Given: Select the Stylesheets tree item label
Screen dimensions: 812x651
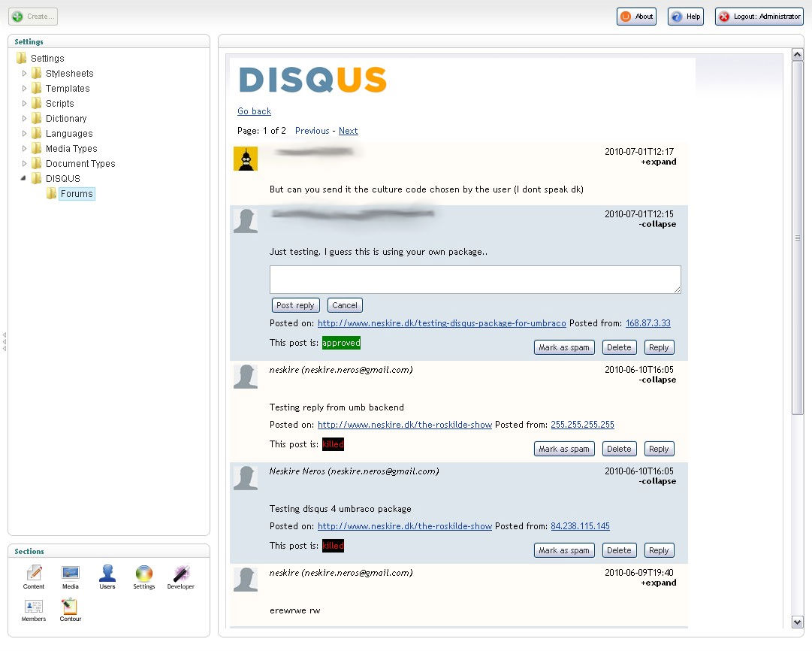Looking at the screenshot, I should pyautogui.click(x=69, y=73).
